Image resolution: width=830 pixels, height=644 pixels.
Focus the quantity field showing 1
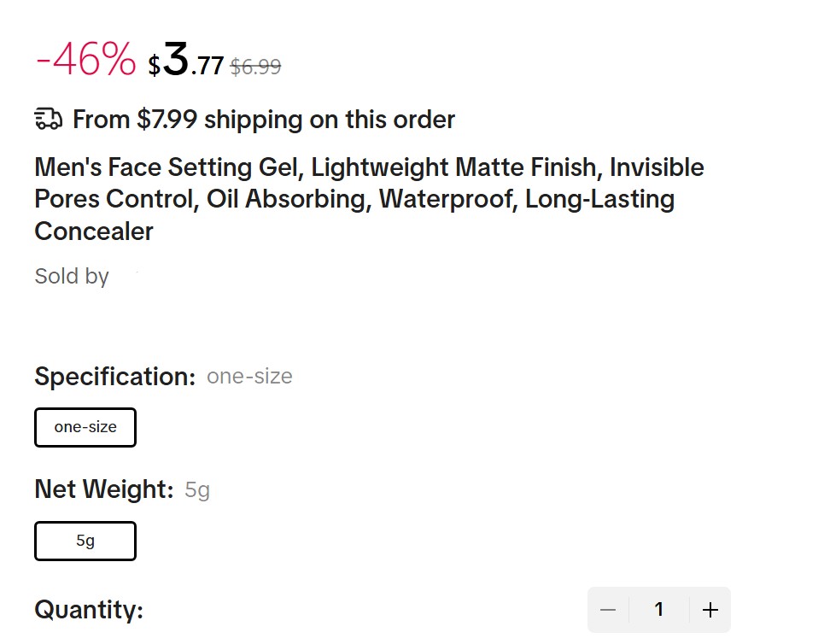pos(658,610)
